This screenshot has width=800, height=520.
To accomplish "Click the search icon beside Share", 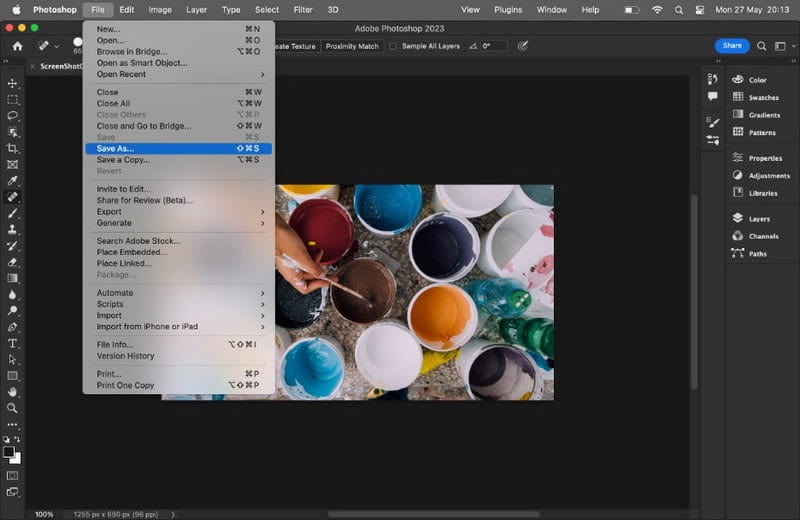I will pyautogui.click(x=761, y=46).
